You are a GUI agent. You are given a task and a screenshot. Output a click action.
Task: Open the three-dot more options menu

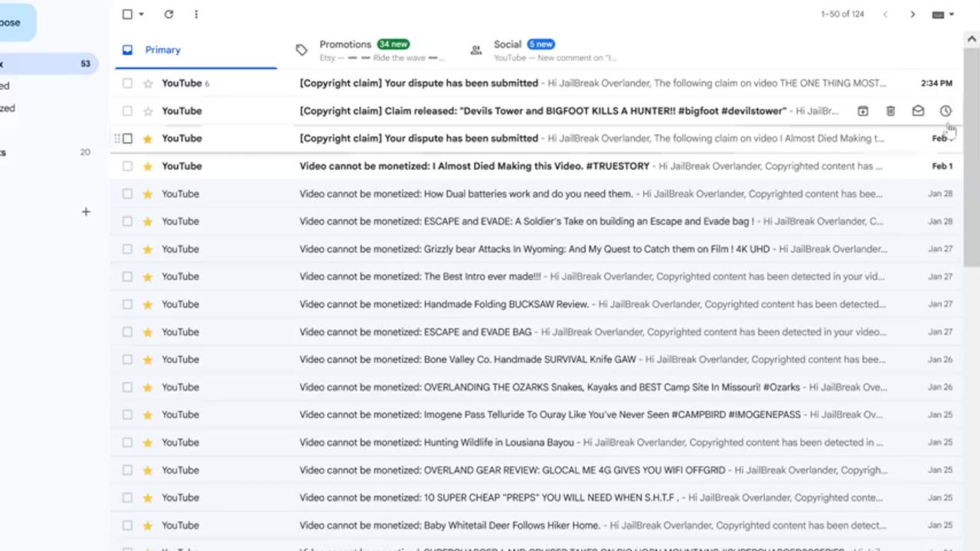(x=196, y=14)
